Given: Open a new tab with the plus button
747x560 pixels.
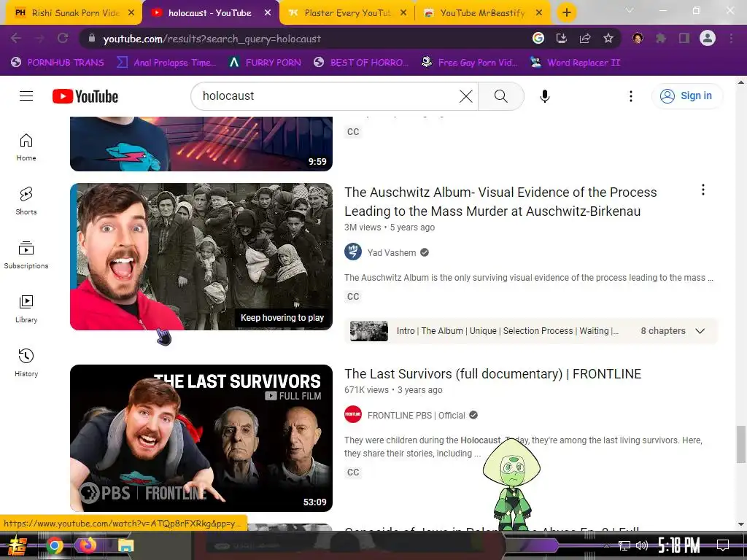Looking at the screenshot, I should (566, 12).
